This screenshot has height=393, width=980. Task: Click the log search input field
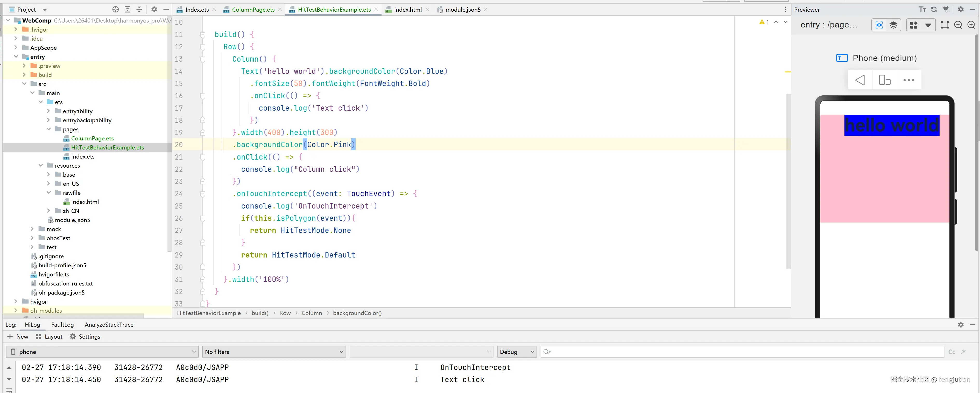tap(742, 352)
